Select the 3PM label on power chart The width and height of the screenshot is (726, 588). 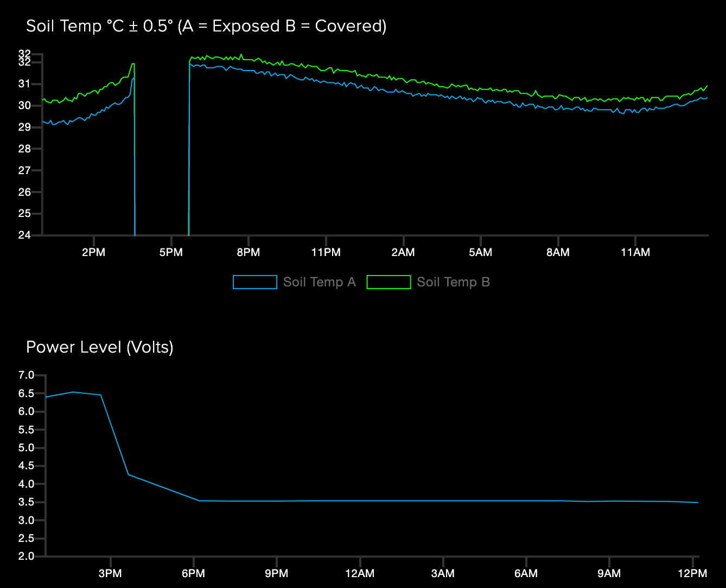point(111,573)
